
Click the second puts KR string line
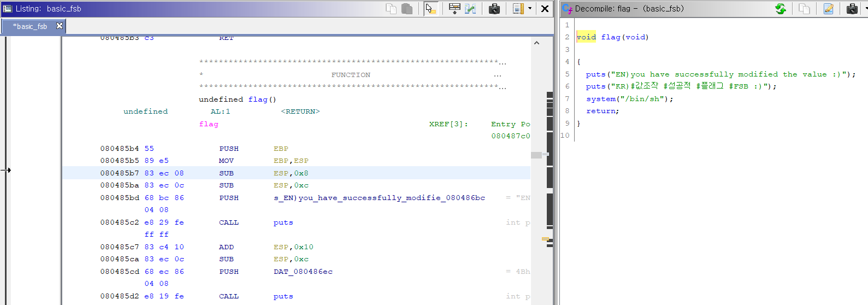(x=681, y=86)
